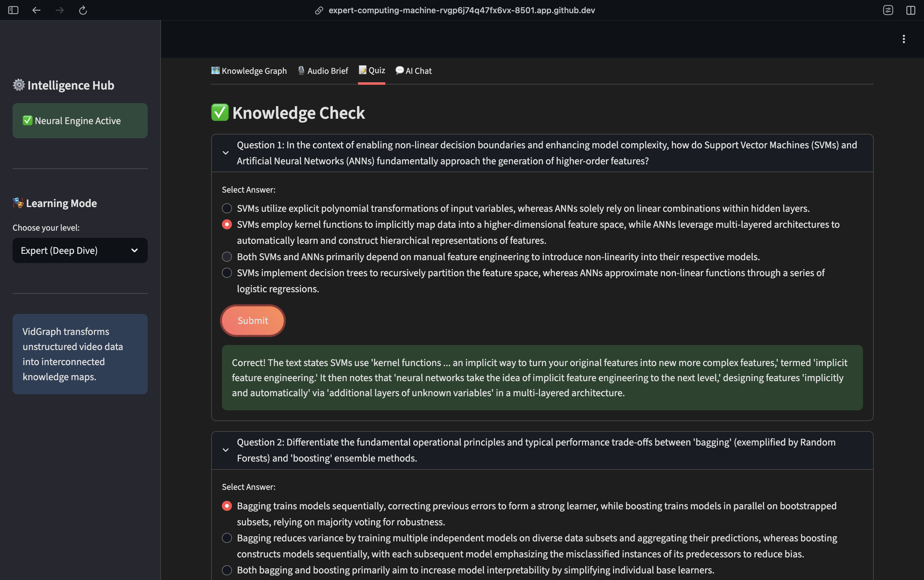The image size is (924, 580).
Task: Collapse the Question 1 expander
Action: point(226,153)
